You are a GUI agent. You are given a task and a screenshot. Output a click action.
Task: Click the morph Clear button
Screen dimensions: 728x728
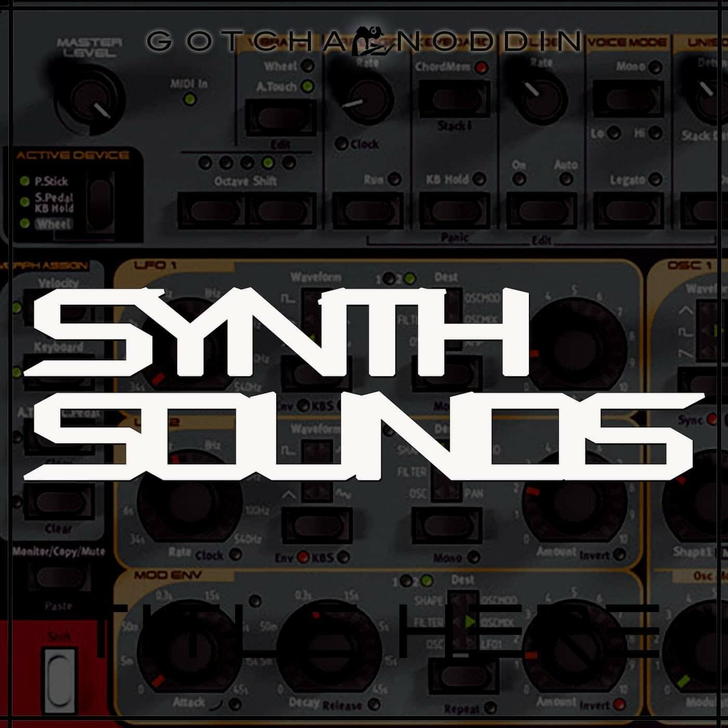[x=59, y=501]
